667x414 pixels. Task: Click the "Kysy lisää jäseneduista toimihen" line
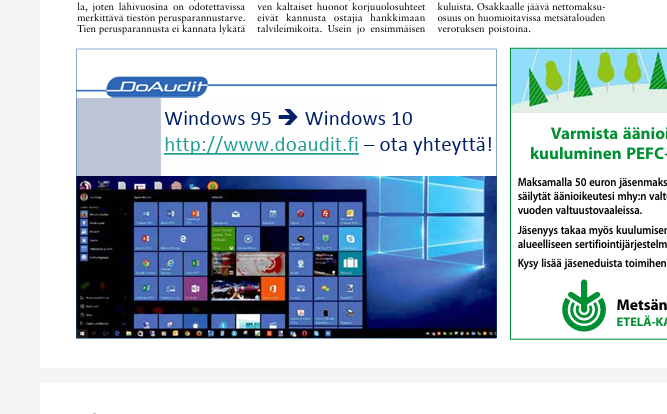pyautogui.click(x=592, y=263)
